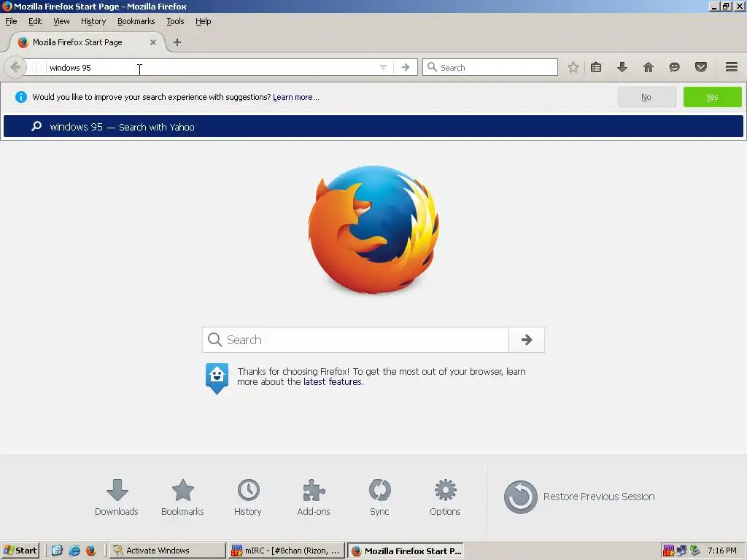Open the URL bar history dropdown arrow
The image size is (747, 560).
coord(383,67)
